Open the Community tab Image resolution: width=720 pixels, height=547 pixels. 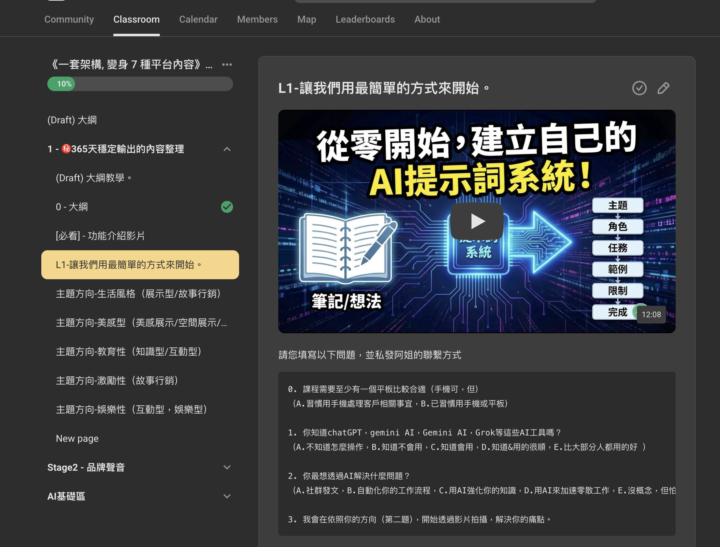click(x=69, y=19)
